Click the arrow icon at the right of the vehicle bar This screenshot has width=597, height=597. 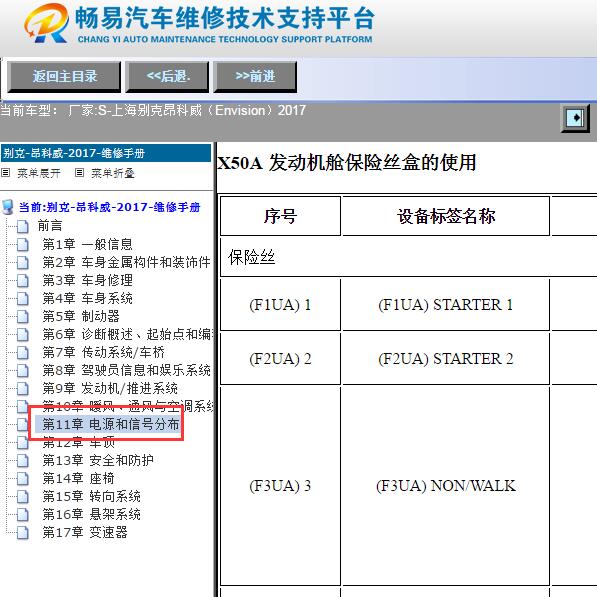tap(576, 118)
